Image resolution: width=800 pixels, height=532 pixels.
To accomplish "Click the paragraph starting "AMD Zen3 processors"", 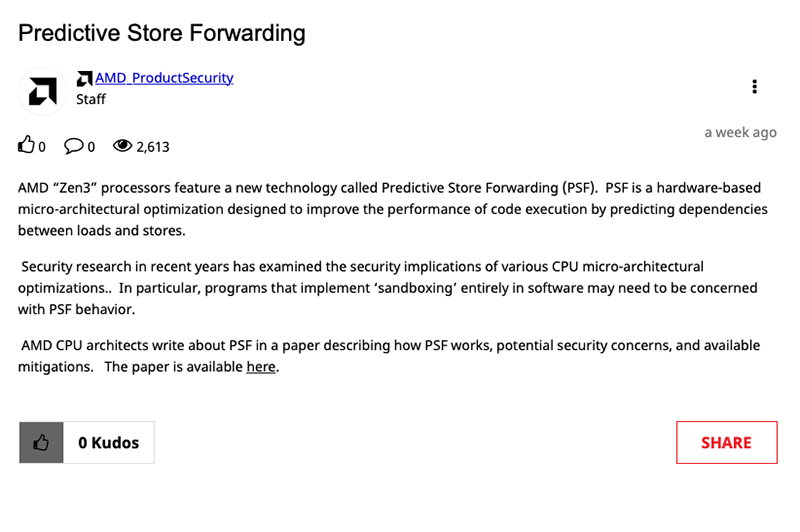I will pyautogui.click(x=390, y=209).
